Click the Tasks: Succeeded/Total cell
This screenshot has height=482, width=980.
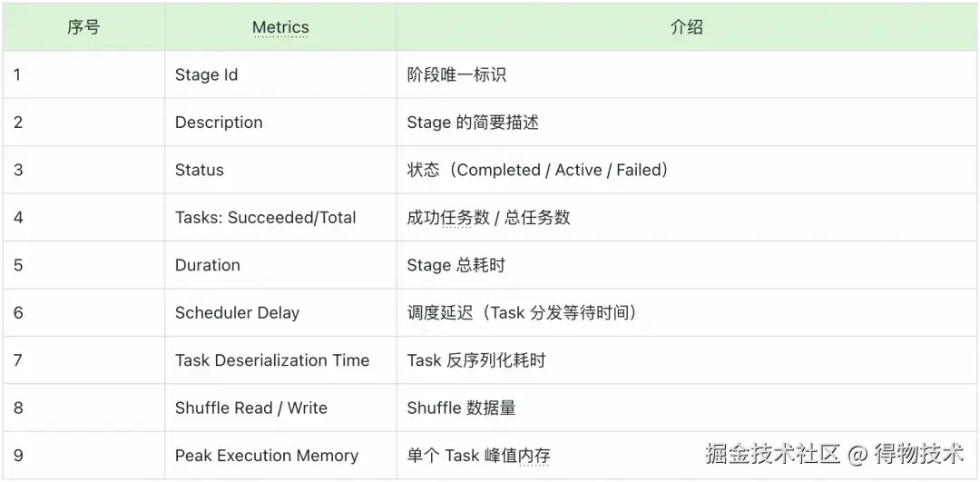click(280, 218)
